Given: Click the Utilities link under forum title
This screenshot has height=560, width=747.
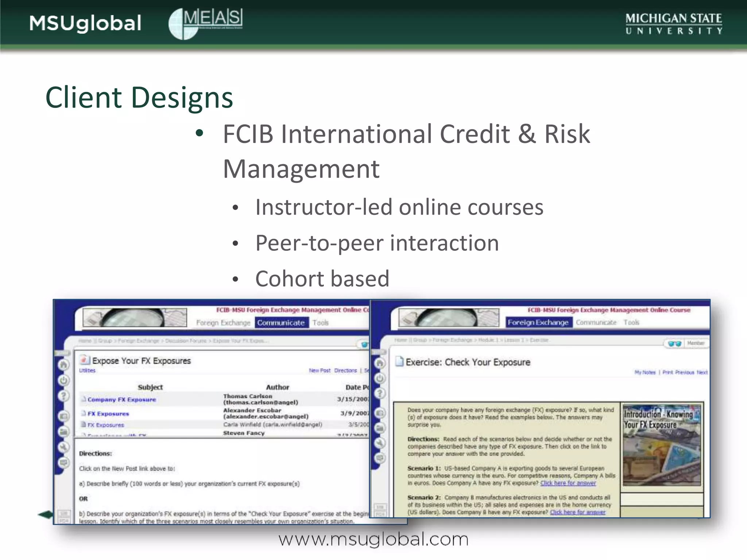Looking at the screenshot, I should [88, 370].
